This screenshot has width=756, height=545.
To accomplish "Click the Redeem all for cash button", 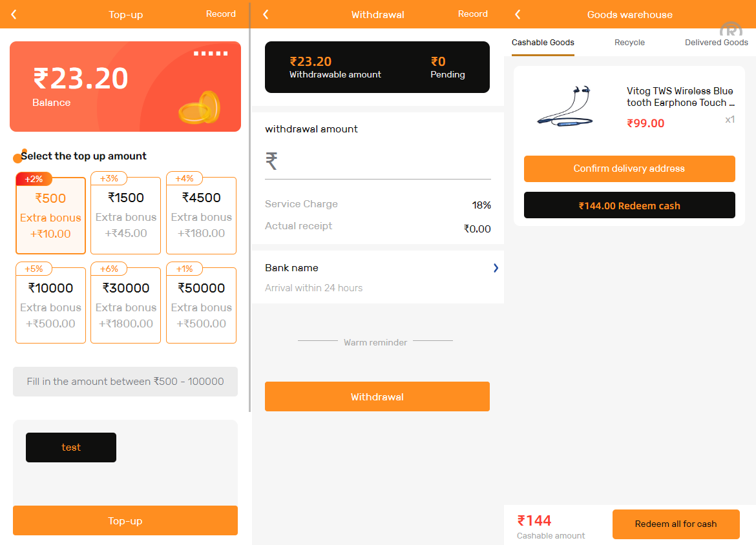I will point(676,524).
